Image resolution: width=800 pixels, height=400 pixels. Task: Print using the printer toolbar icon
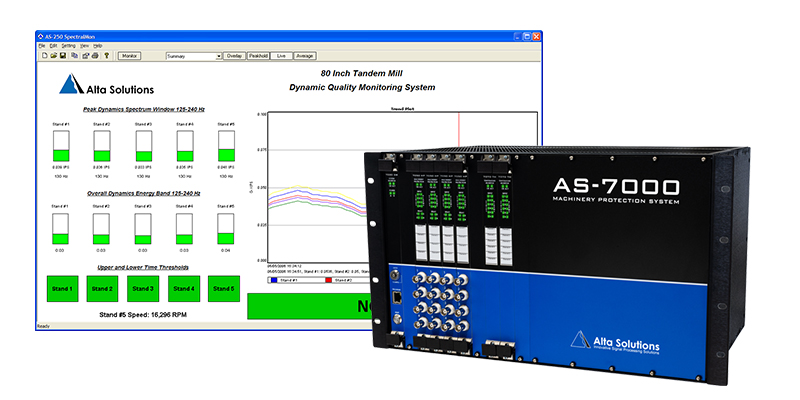click(x=95, y=56)
